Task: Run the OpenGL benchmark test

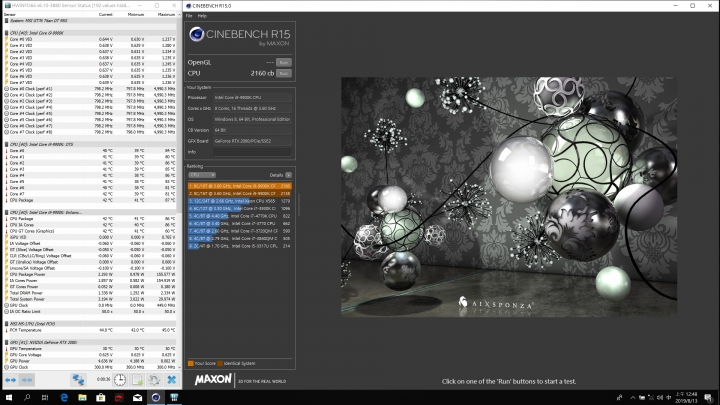Action: [x=284, y=62]
